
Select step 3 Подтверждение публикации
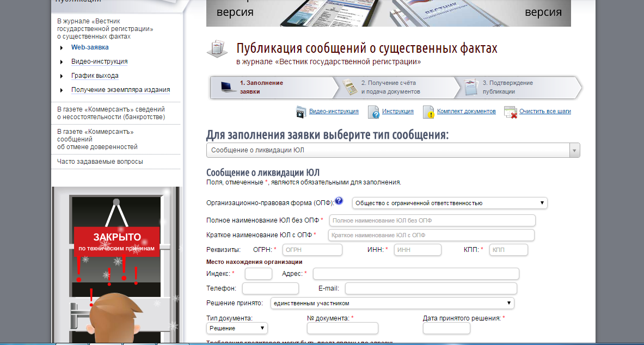point(518,87)
